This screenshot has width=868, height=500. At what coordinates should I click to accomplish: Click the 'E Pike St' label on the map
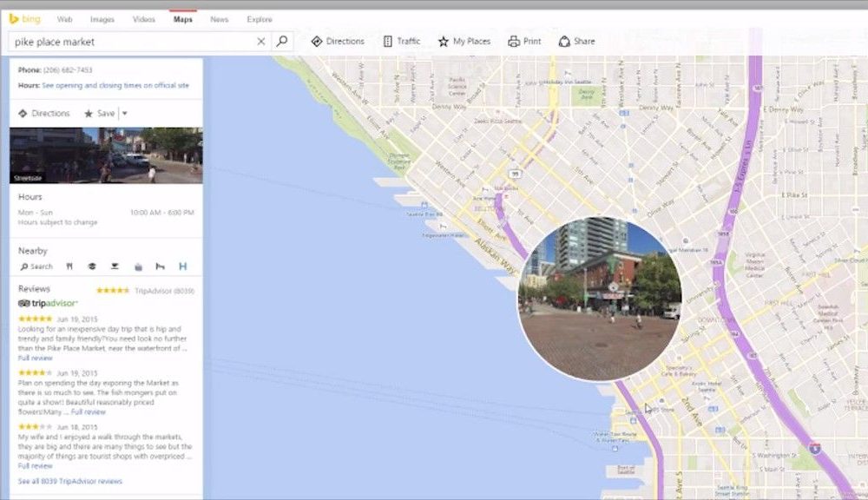tap(794, 195)
